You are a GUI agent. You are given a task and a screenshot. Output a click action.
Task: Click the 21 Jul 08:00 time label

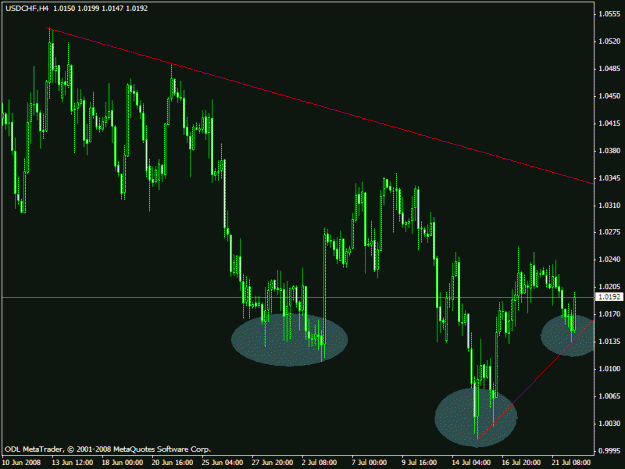(x=571, y=463)
